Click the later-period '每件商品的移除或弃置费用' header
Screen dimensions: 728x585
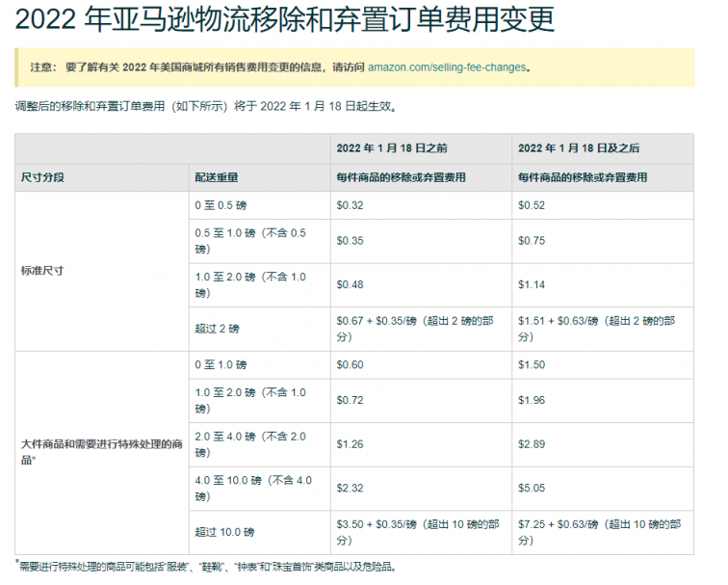(583, 177)
